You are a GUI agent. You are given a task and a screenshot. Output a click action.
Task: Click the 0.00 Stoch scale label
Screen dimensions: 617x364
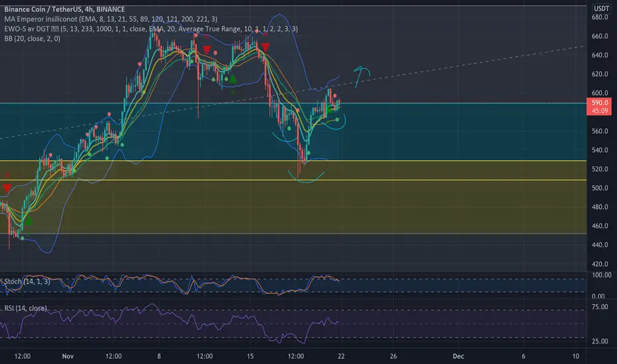tap(598, 296)
